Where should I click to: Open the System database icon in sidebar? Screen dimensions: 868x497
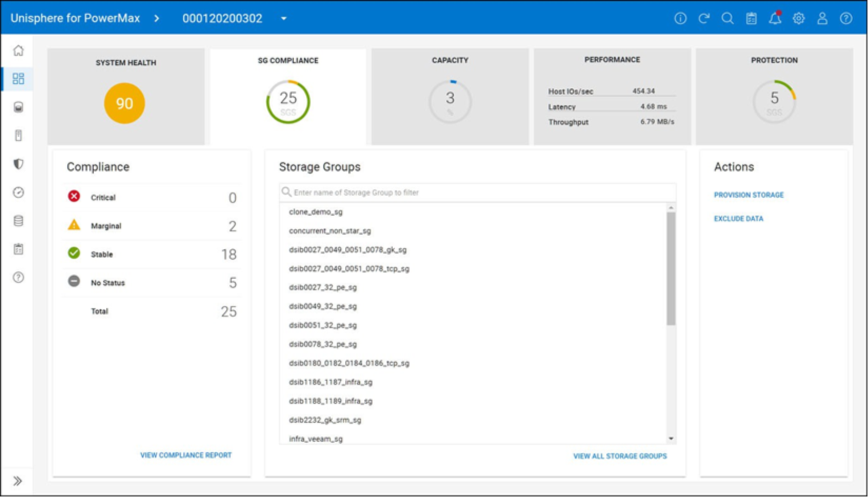18,221
